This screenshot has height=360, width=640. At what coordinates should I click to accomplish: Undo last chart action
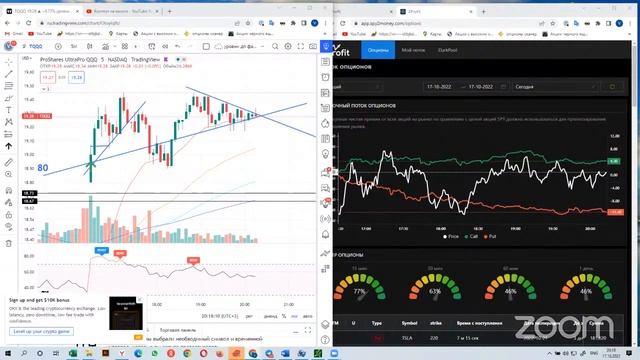click(177, 47)
